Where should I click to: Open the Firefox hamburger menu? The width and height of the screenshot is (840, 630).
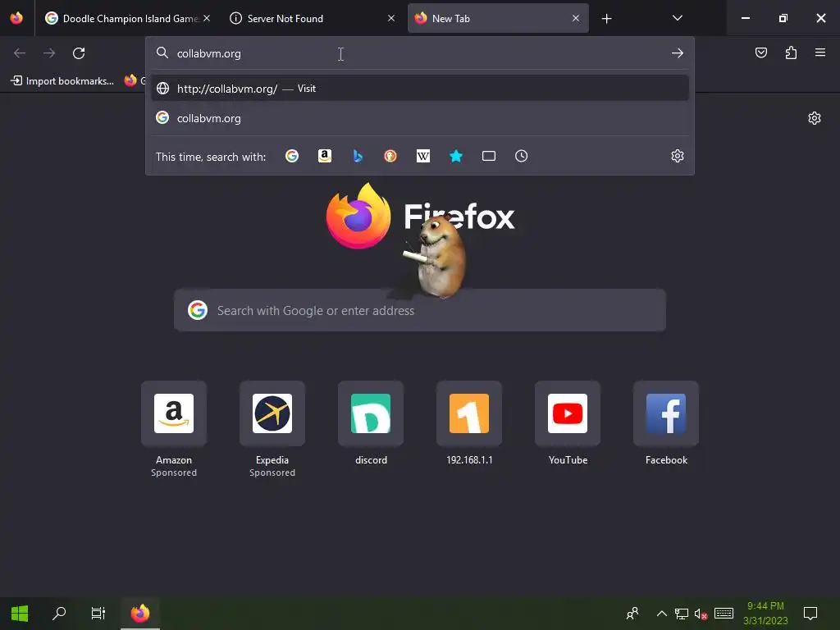pyautogui.click(x=820, y=52)
